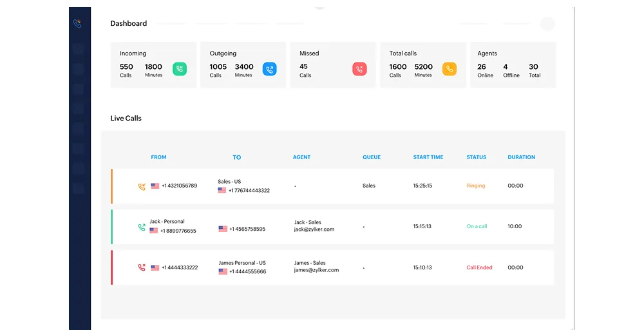Viewport: 644px width, 330px height.
Task: Click the Call Ended status
Action: (x=479, y=267)
